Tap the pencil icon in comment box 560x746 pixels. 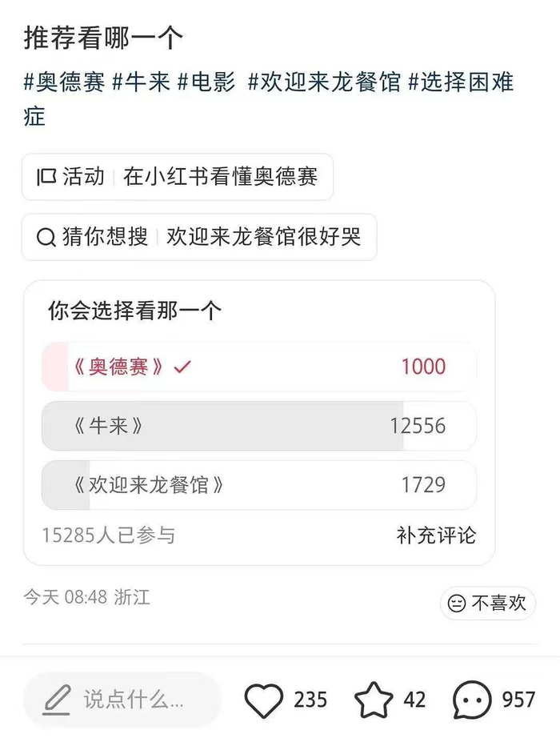coord(57,700)
